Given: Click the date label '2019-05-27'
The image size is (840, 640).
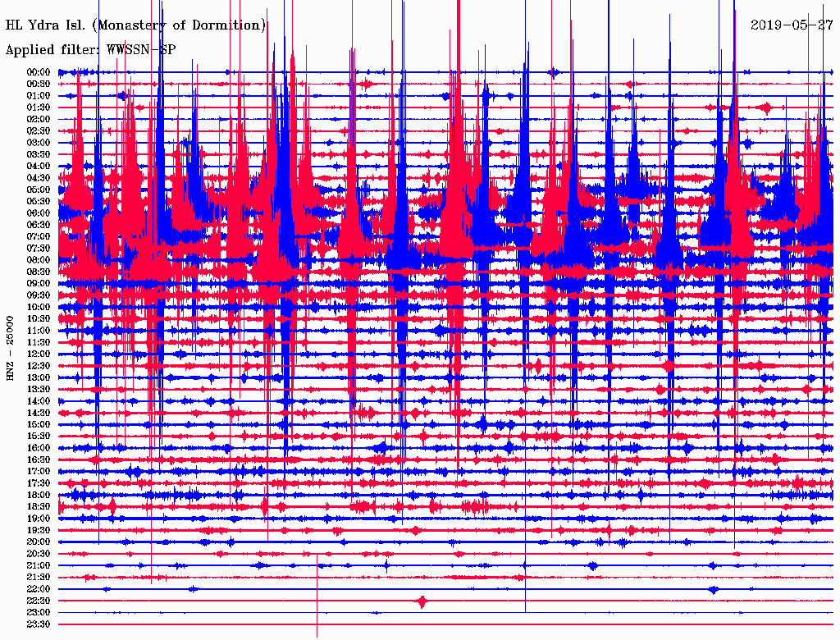Looking at the screenshot, I should pyautogui.click(x=792, y=25).
